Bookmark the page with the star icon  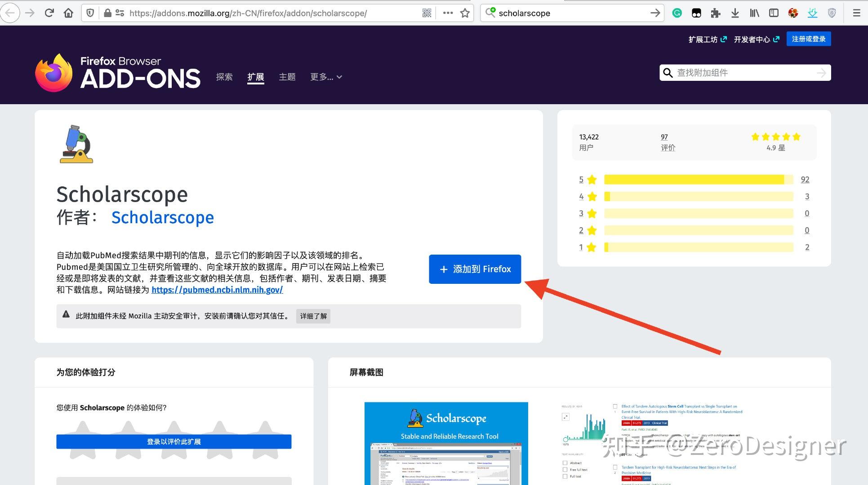[x=465, y=13]
